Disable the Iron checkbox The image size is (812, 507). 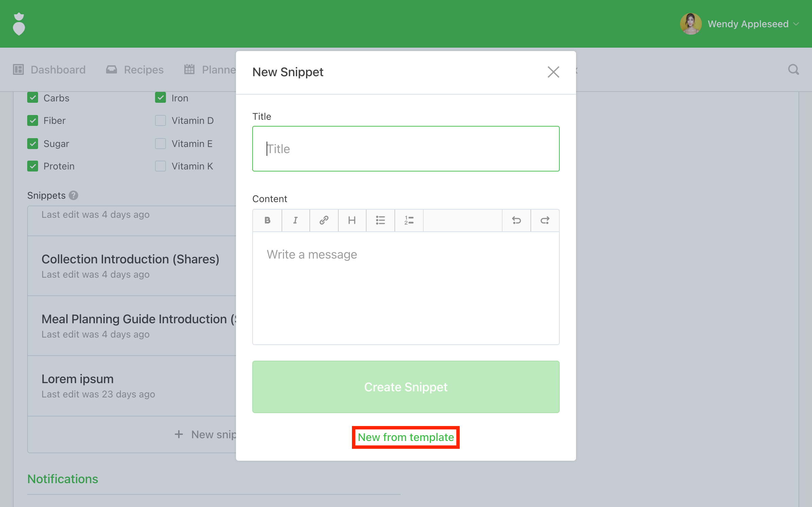[160, 98]
